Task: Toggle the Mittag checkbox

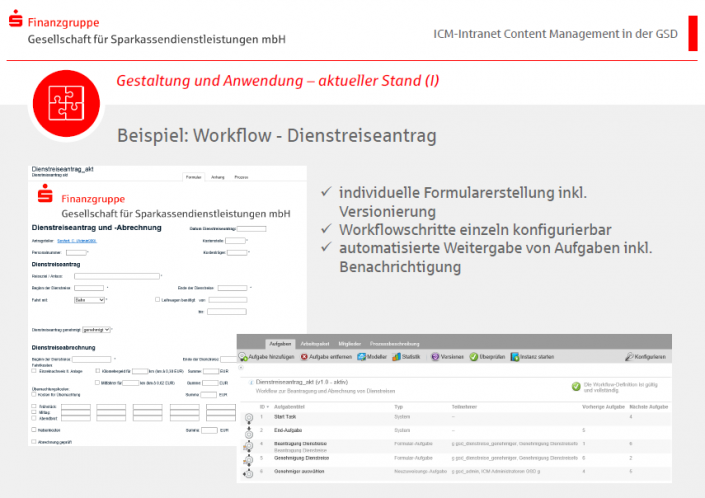Action: point(34,412)
